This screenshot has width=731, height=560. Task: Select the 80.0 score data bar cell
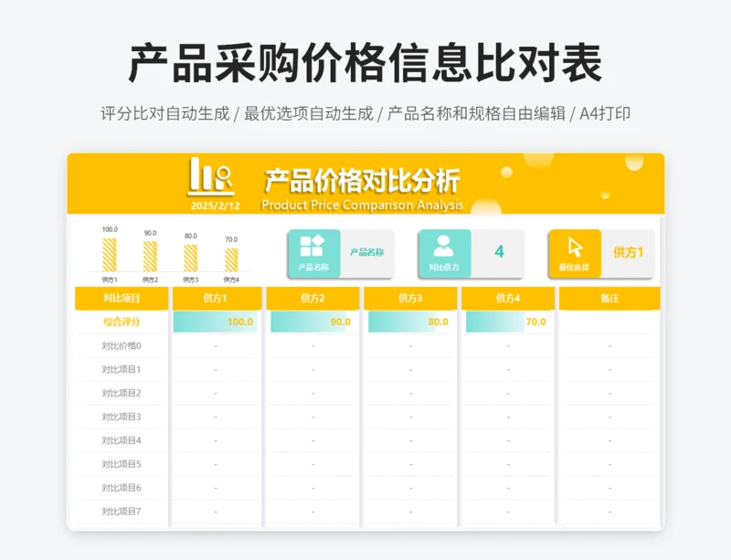pos(410,322)
